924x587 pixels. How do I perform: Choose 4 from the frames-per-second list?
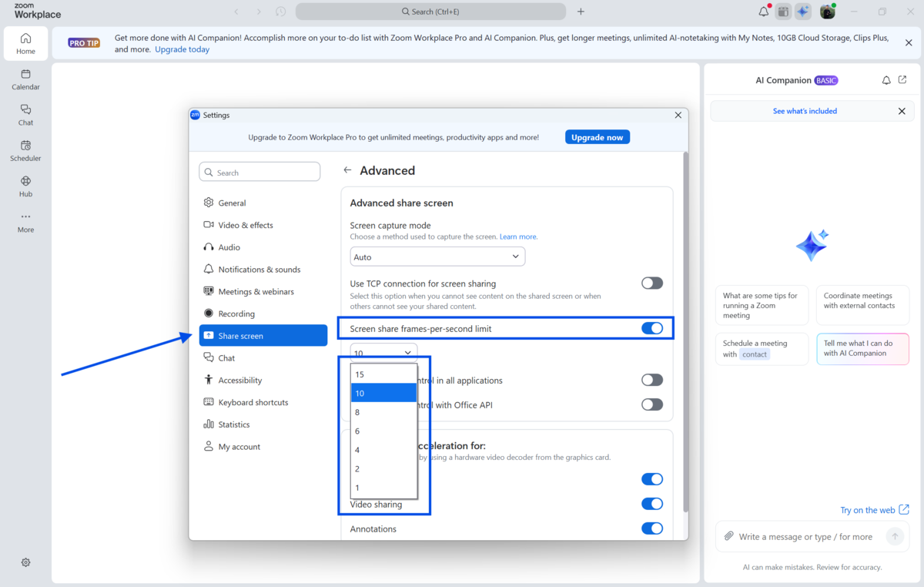[x=383, y=450]
